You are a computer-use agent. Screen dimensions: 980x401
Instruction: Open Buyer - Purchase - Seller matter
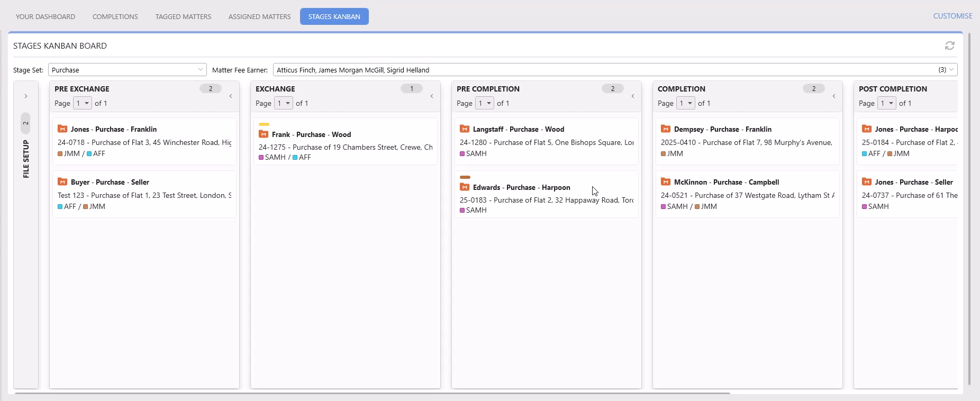[110, 182]
